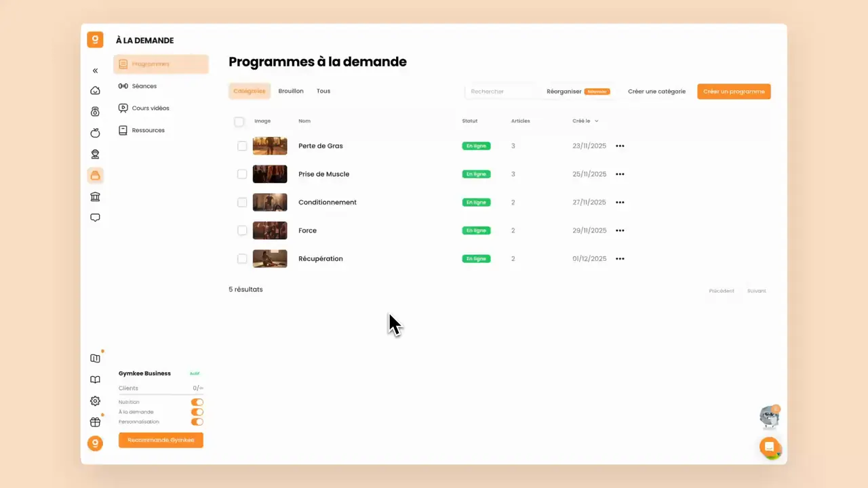Open the home icon in left rail
This screenshot has height=488, width=868.
pos(95,91)
